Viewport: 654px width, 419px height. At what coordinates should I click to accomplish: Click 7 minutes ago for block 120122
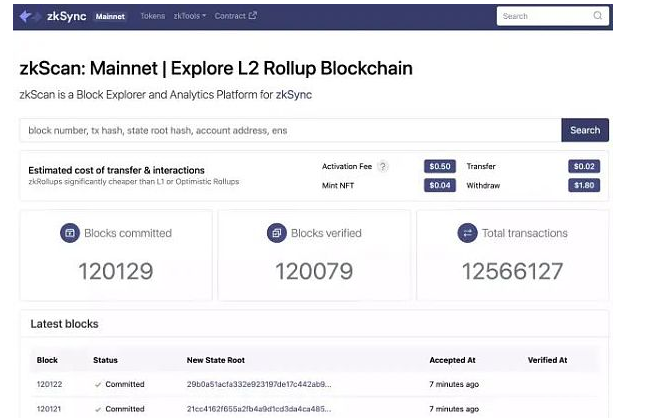click(x=454, y=384)
